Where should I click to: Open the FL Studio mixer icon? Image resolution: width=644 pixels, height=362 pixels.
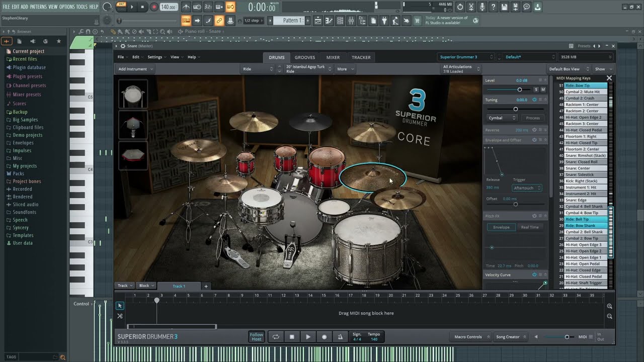point(351,21)
